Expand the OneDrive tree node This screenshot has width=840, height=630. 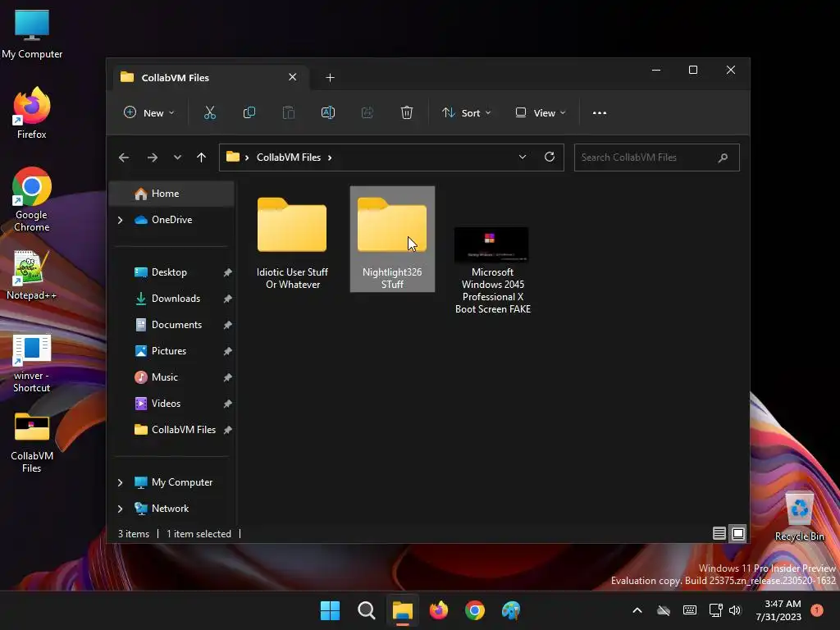point(120,220)
